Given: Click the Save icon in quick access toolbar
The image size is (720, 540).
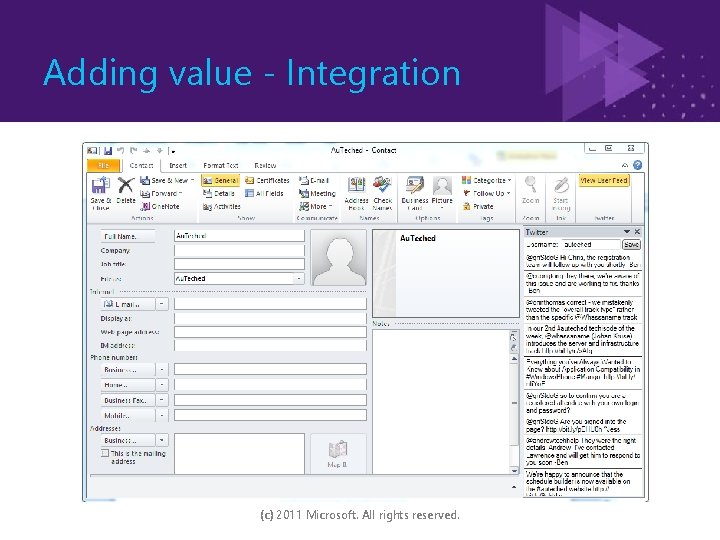Looking at the screenshot, I should tap(108, 151).
